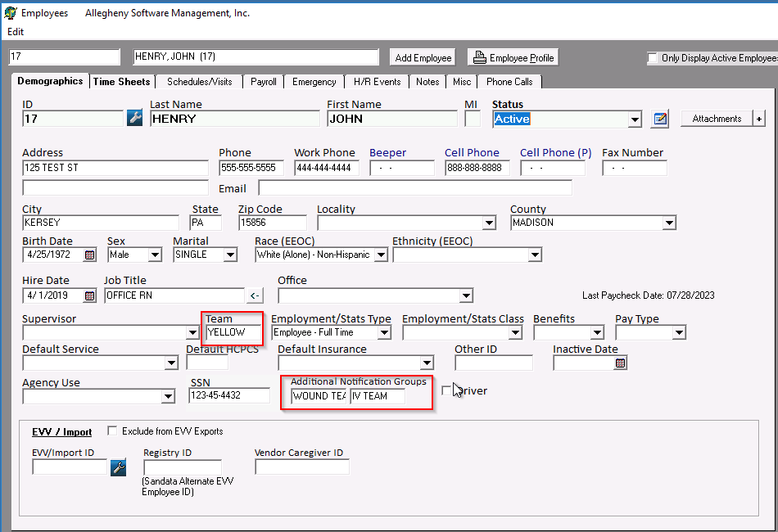This screenshot has width=778, height=532.
Task: Open the Birth Date calendar picker
Action: 89,255
